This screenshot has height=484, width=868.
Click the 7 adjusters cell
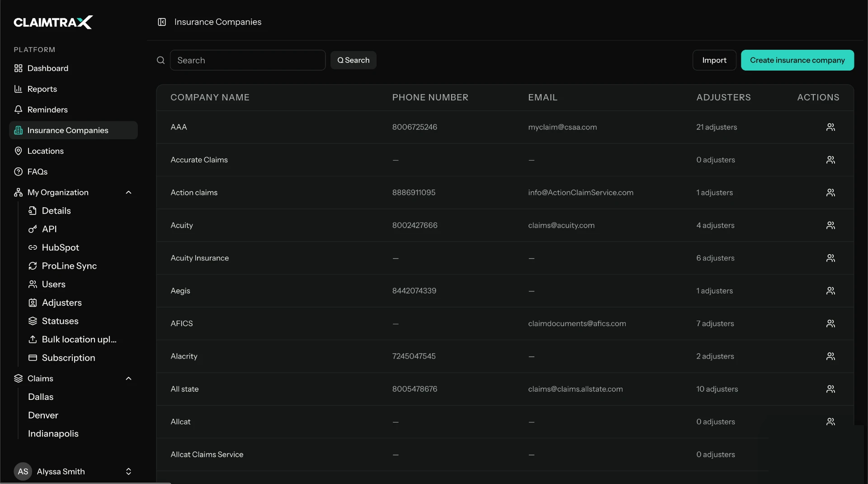tap(715, 324)
